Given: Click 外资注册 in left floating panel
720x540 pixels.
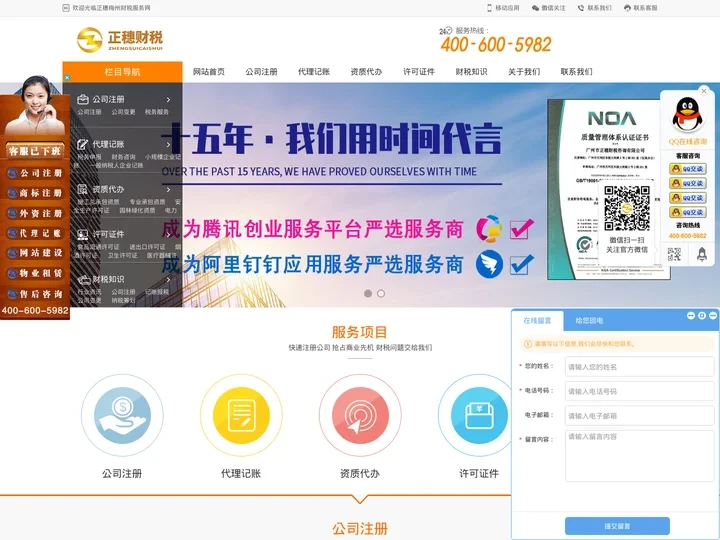Looking at the screenshot, I should tap(35, 214).
